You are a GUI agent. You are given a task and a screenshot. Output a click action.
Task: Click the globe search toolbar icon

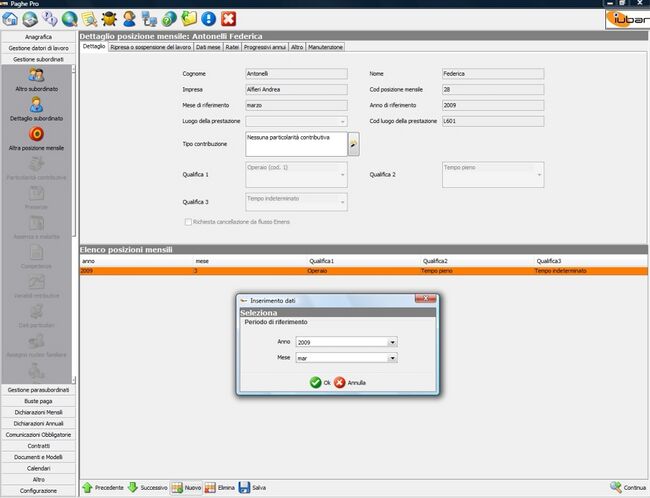(70, 18)
